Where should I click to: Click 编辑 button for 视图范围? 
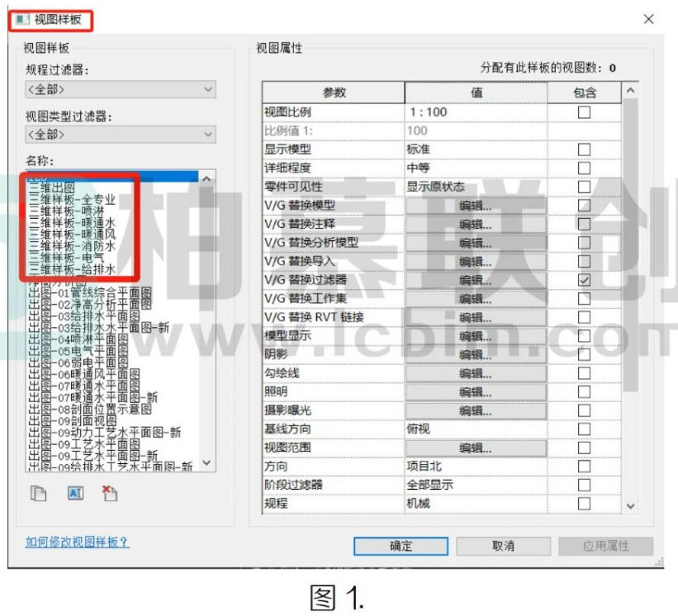(x=476, y=448)
